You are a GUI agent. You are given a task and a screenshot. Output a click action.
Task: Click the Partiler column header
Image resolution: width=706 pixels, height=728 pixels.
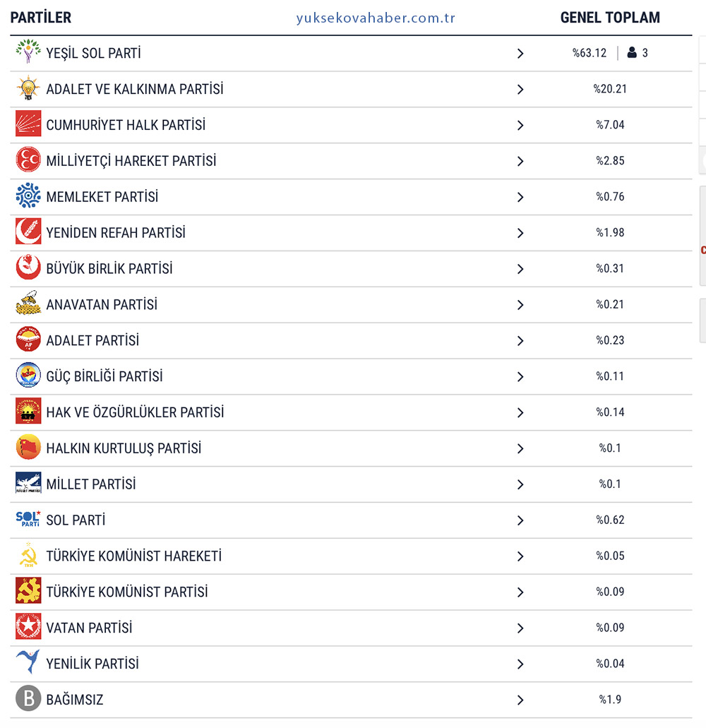(x=41, y=18)
